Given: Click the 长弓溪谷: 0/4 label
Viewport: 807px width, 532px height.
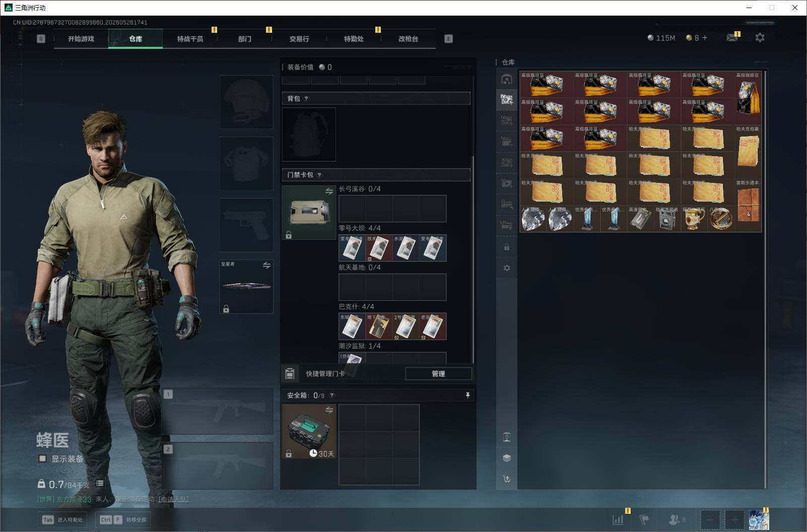Looking at the screenshot, I should coord(360,189).
